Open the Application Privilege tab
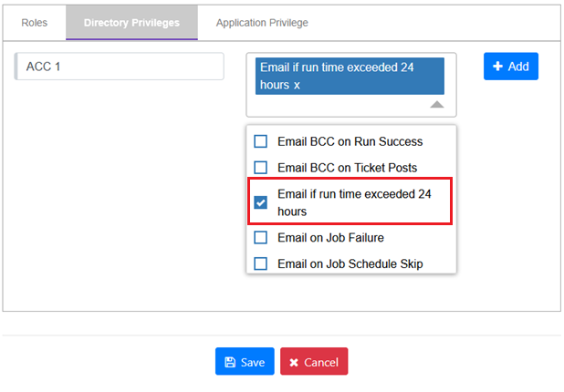Viewport: 564px width, 392px height. coord(262,22)
